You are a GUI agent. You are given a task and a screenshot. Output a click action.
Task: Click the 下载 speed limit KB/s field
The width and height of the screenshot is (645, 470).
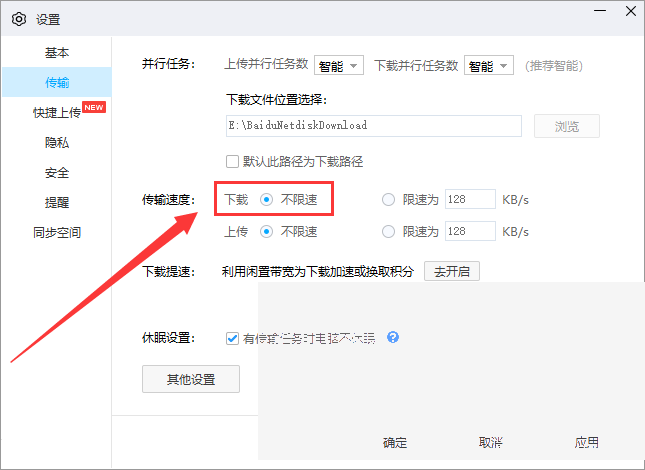(470, 199)
